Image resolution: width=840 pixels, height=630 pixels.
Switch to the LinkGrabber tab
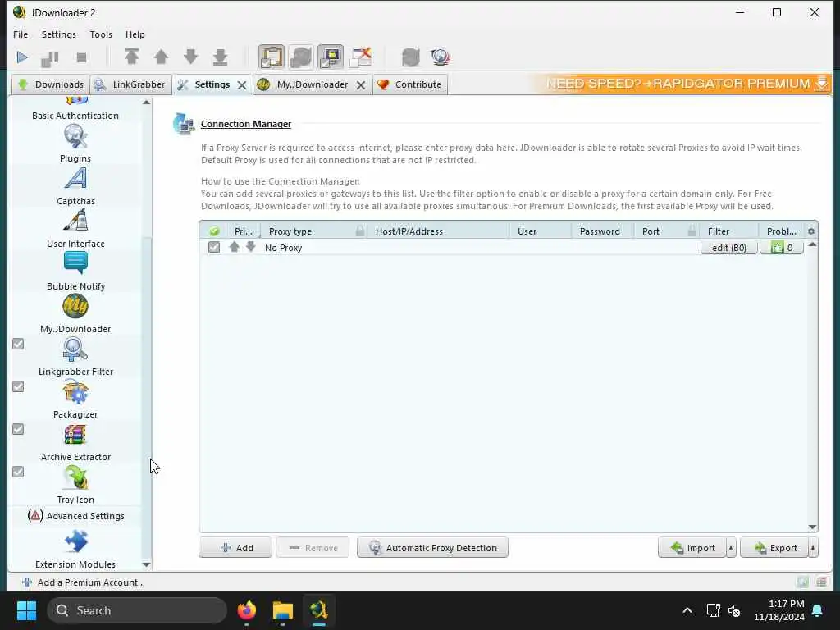click(x=131, y=84)
